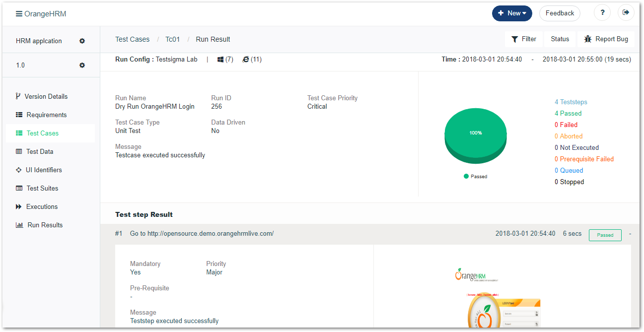
Task: Click the Test Cases list icon
Action: coord(19,133)
